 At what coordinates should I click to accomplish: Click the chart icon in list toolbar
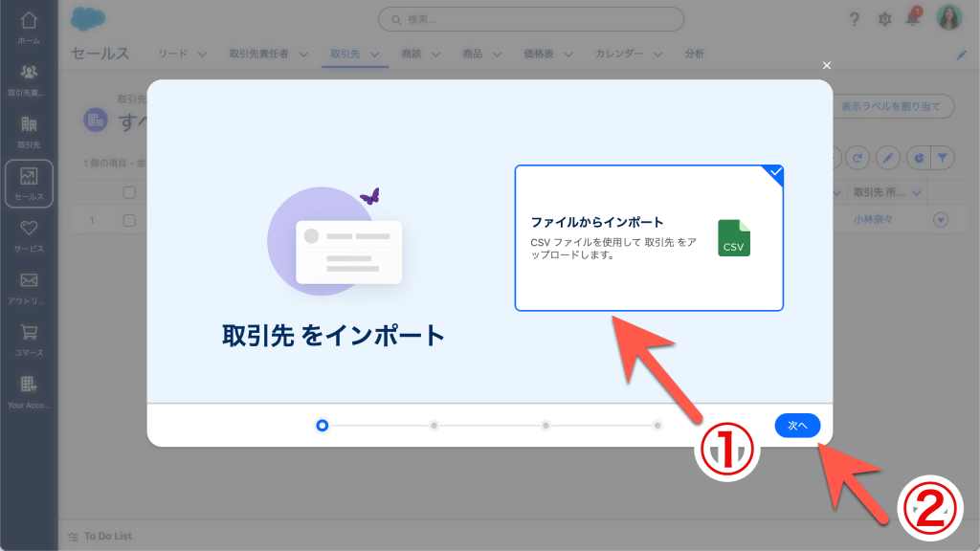[919, 158]
